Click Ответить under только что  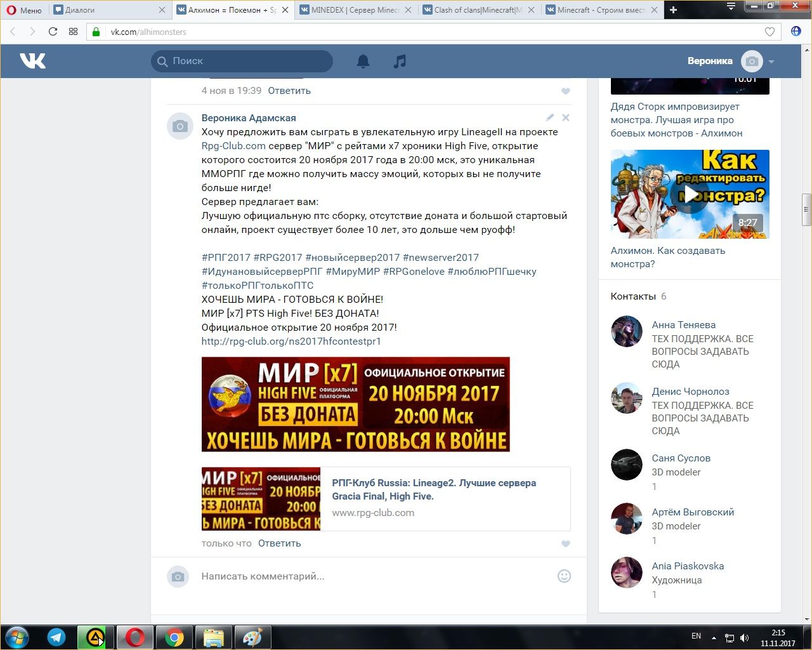[280, 543]
